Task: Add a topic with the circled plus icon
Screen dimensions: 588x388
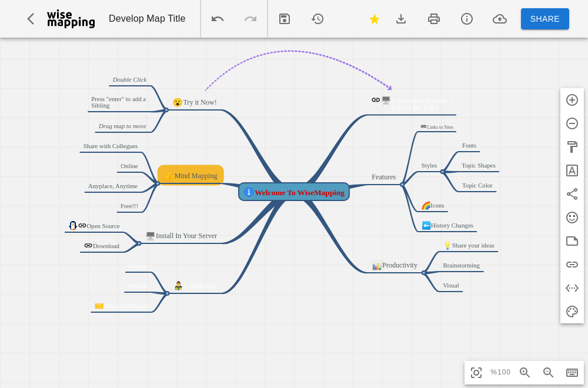Action: point(572,100)
